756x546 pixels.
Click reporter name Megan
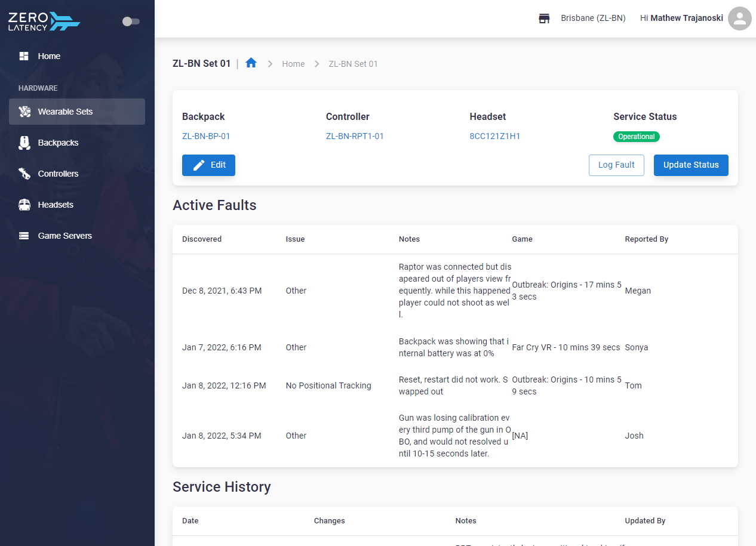pos(638,291)
